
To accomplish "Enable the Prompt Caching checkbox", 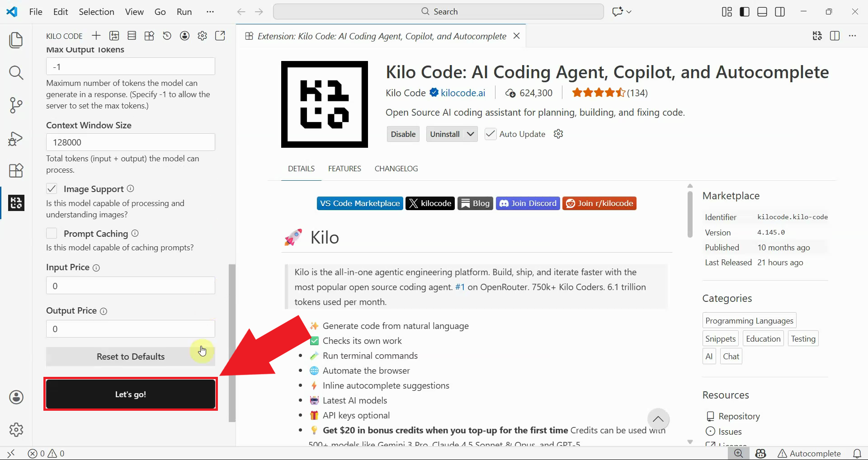I will coord(52,234).
